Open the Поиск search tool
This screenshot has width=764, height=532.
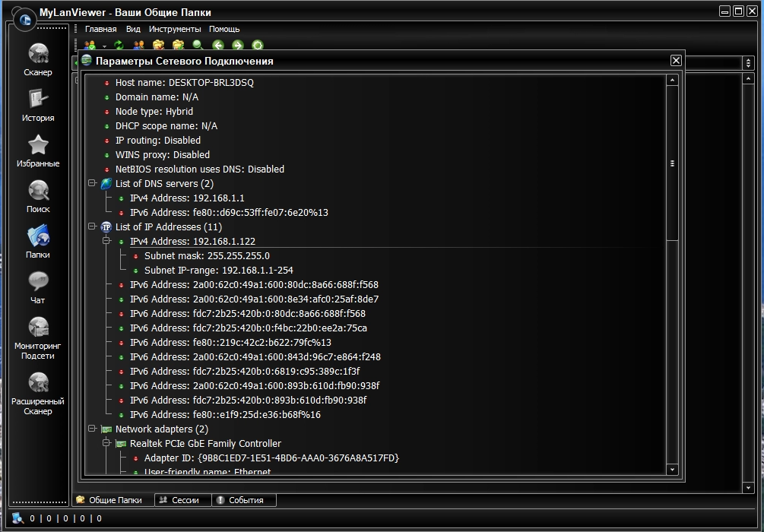point(38,197)
